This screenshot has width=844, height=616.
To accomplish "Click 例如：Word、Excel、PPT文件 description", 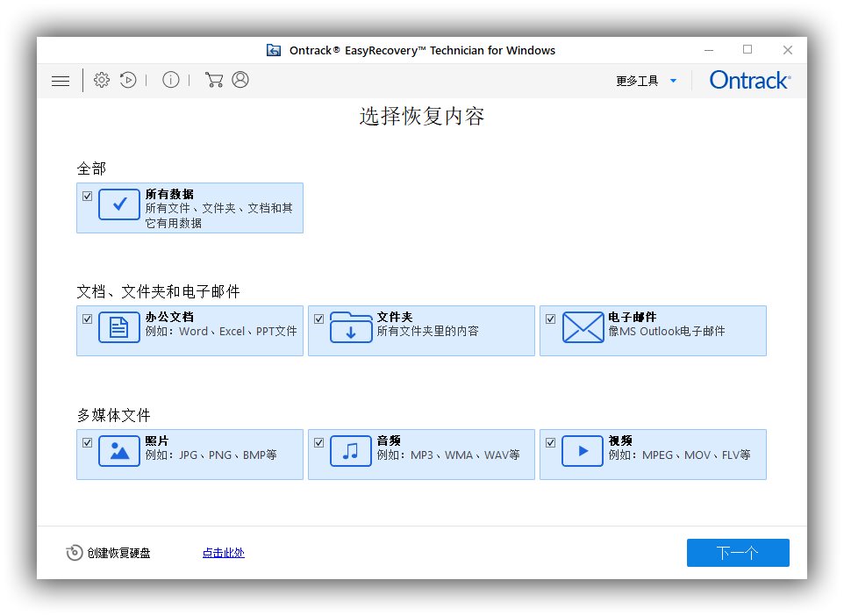I will (221, 331).
